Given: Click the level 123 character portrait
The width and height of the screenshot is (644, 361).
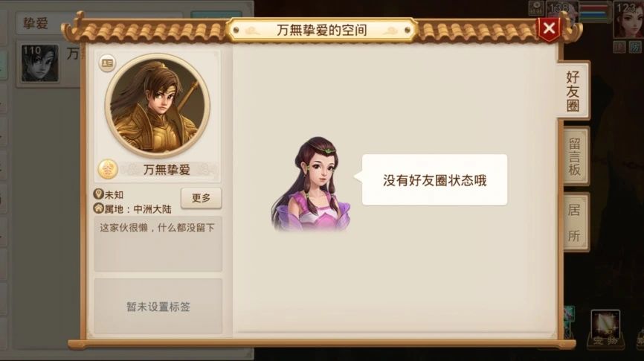Looking at the screenshot, I should pos(628,19).
